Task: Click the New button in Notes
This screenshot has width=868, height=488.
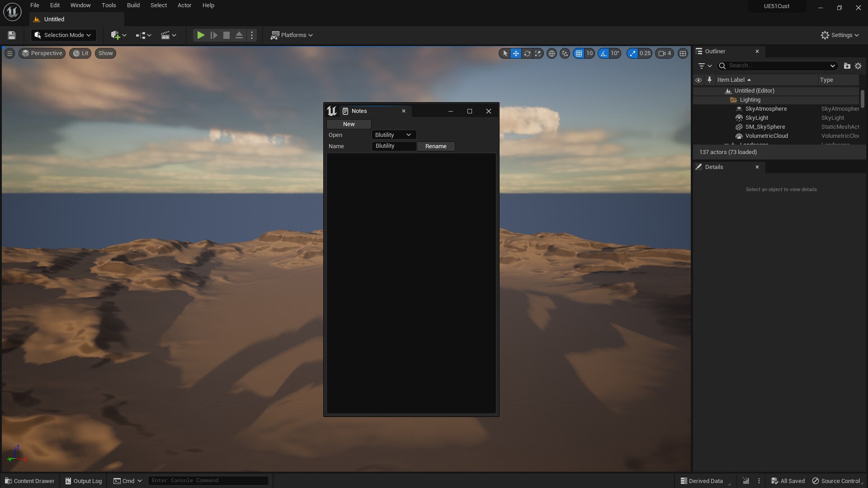Action: tap(348, 124)
